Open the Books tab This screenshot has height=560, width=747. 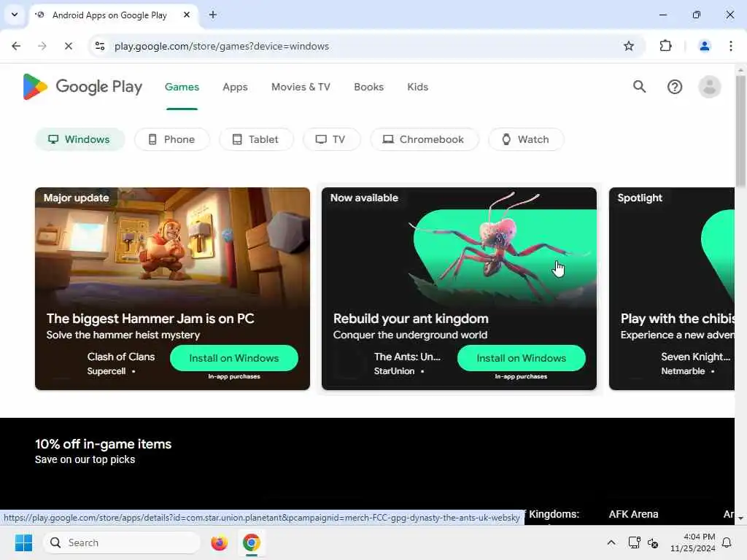tap(368, 87)
